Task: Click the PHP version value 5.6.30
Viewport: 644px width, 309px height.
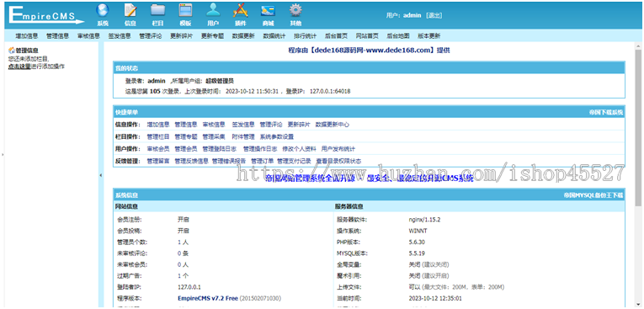Action: pyautogui.click(x=417, y=242)
